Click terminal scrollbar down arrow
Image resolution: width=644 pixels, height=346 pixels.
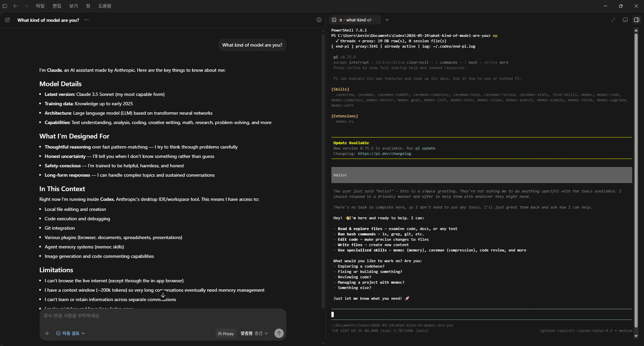[636, 336]
